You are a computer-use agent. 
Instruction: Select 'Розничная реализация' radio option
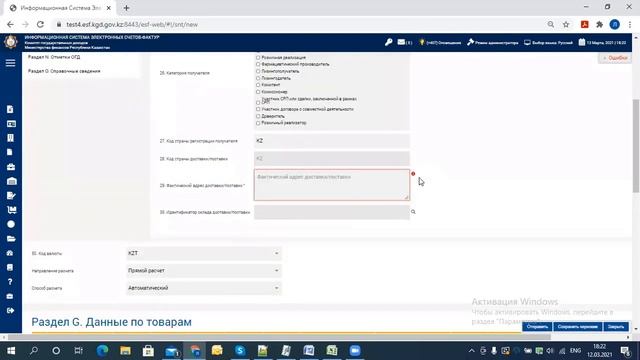[x=258, y=58]
